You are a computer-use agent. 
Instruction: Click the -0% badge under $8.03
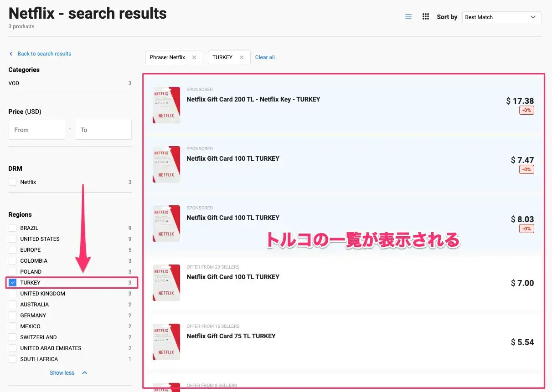coord(526,229)
